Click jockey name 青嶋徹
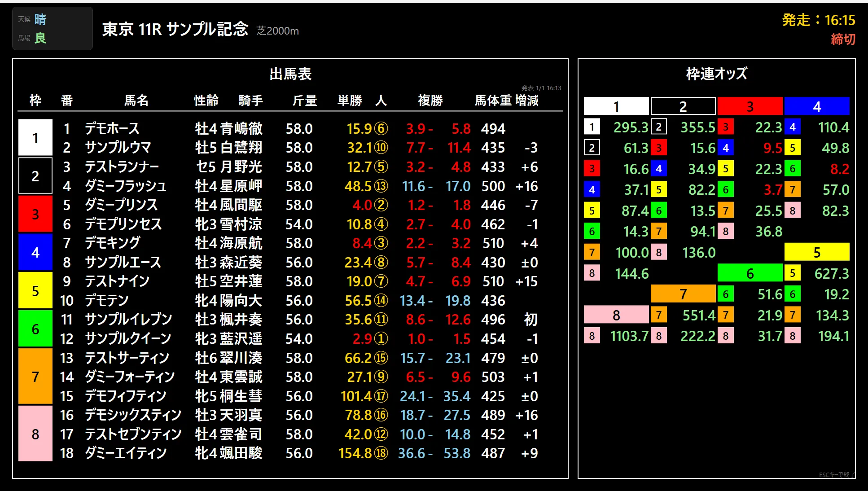The image size is (868, 491). point(241,129)
